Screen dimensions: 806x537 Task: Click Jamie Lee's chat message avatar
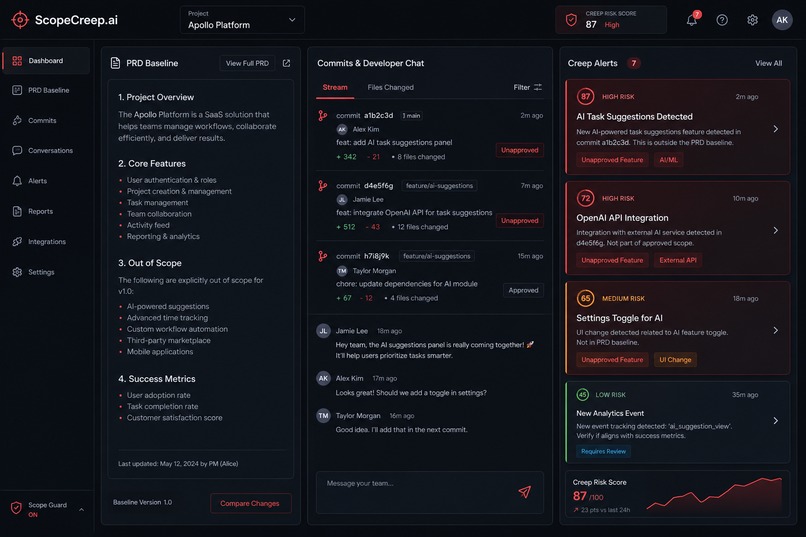pos(323,331)
